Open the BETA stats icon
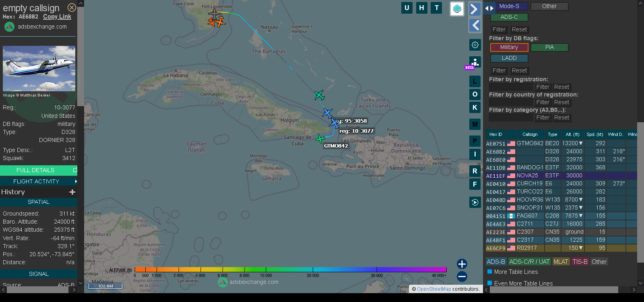Viewport: 644px width, 302px height. [475, 62]
